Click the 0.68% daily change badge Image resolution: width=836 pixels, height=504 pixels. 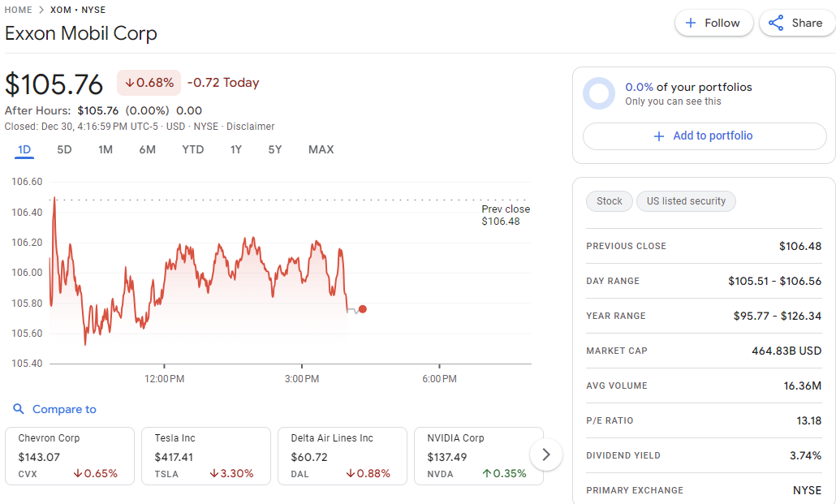click(x=149, y=83)
